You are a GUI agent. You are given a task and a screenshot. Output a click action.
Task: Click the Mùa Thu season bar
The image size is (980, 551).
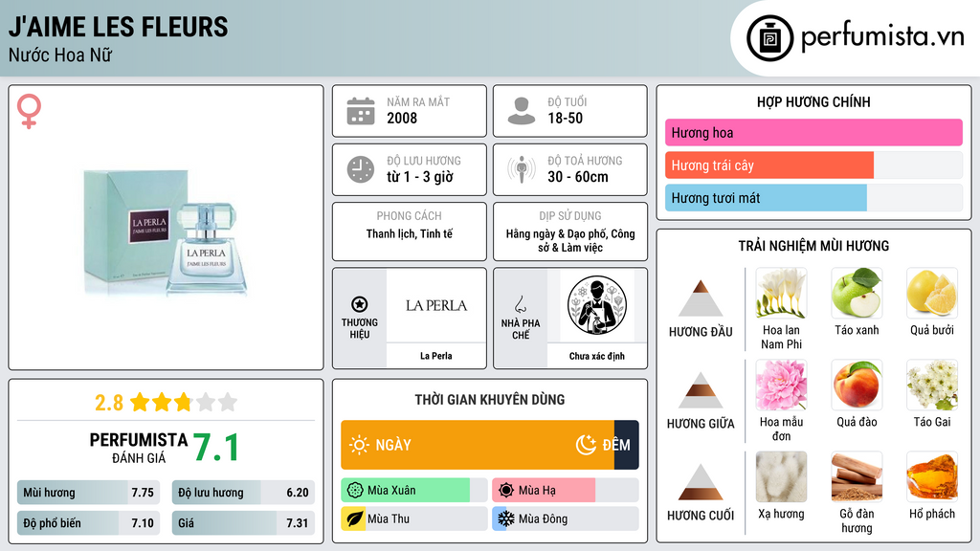click(414, 519)
